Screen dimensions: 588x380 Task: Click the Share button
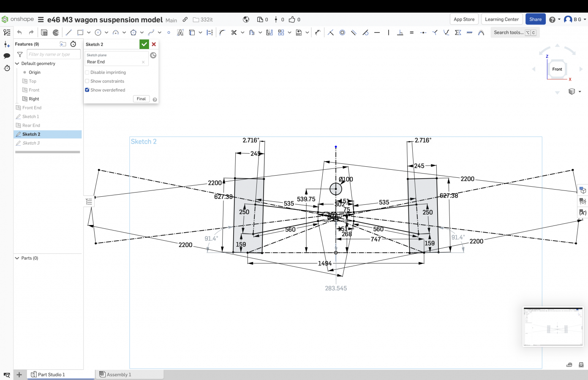pos(535,19)
